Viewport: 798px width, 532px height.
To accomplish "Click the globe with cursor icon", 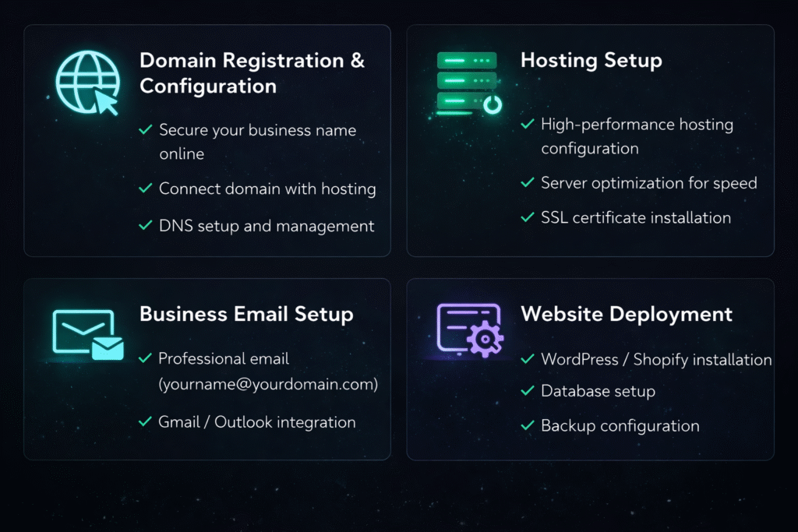I will [87, 83].
